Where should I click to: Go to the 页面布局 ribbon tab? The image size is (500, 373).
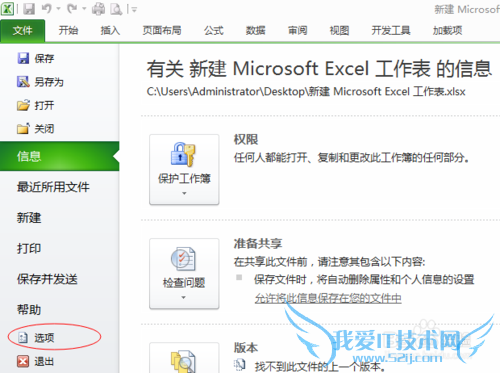pos(162,31)
